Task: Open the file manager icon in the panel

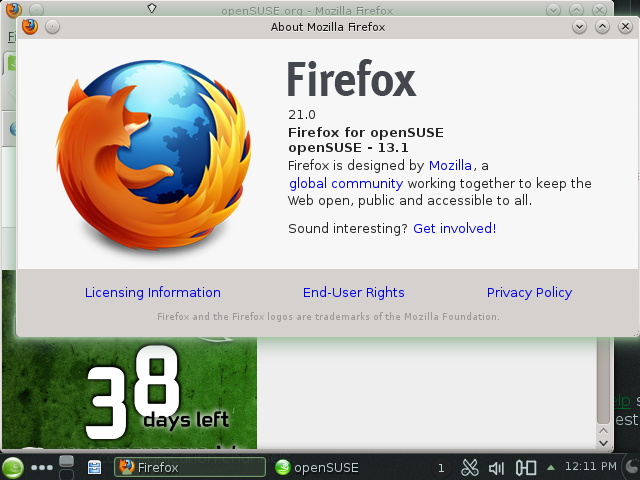Action: click(94, 468)
